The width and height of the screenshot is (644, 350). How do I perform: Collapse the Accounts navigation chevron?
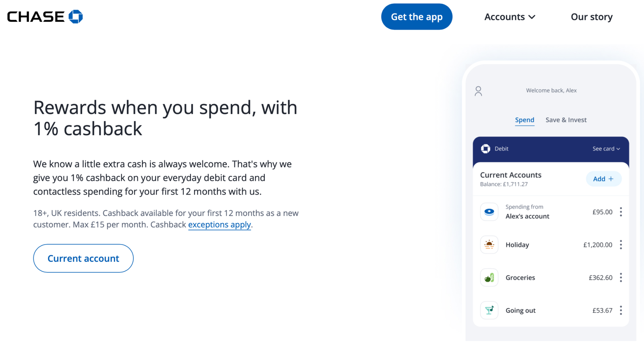tap(532, 17)
